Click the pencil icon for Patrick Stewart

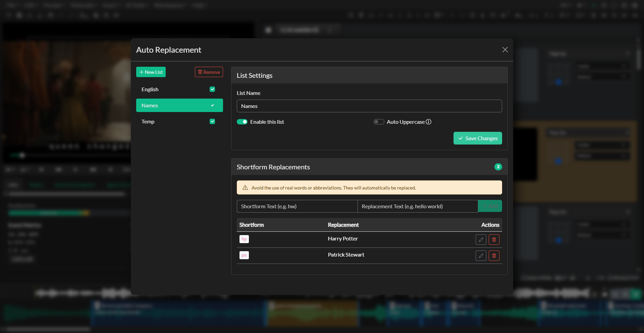[x=481, y=256]
